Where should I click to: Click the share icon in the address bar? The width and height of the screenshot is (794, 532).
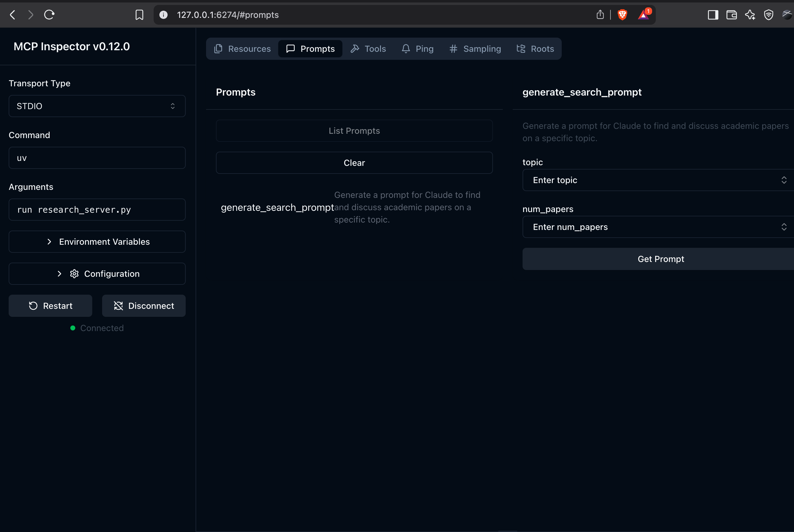tap(600, 14)
